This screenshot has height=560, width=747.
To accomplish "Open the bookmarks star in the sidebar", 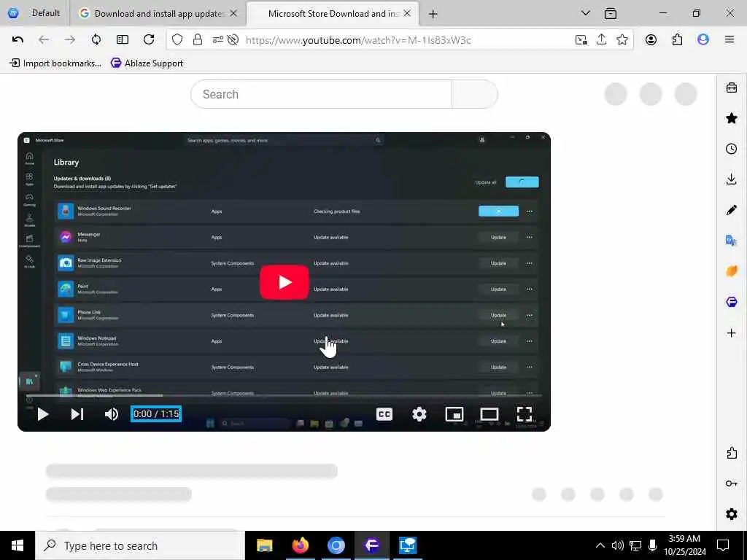I will coord(732,118).
